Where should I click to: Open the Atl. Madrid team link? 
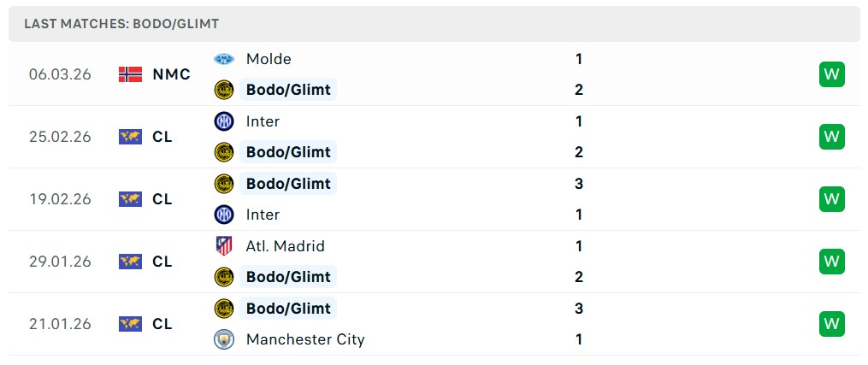point(285,246)
